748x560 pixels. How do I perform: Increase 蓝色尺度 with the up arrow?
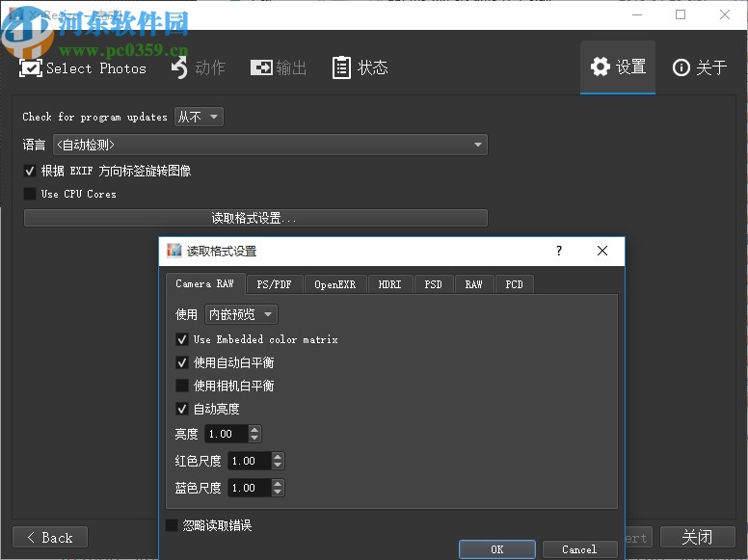click(278, 484)
